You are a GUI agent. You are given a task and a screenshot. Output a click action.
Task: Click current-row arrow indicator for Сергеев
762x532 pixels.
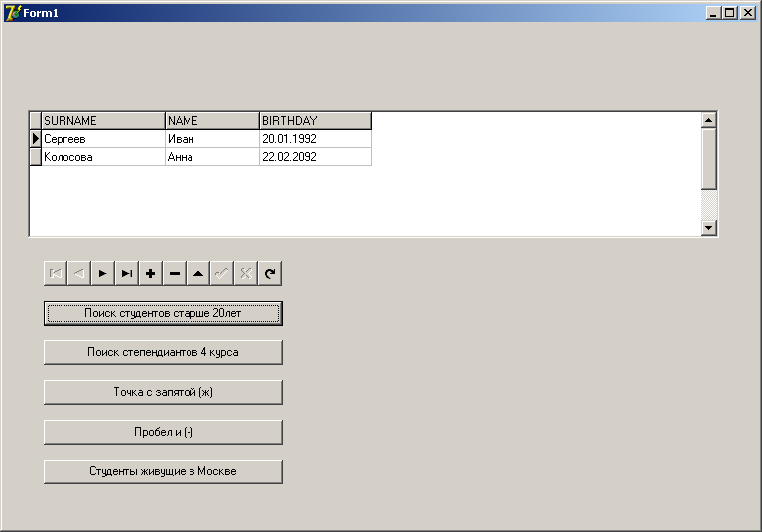[x=36, y=139]
